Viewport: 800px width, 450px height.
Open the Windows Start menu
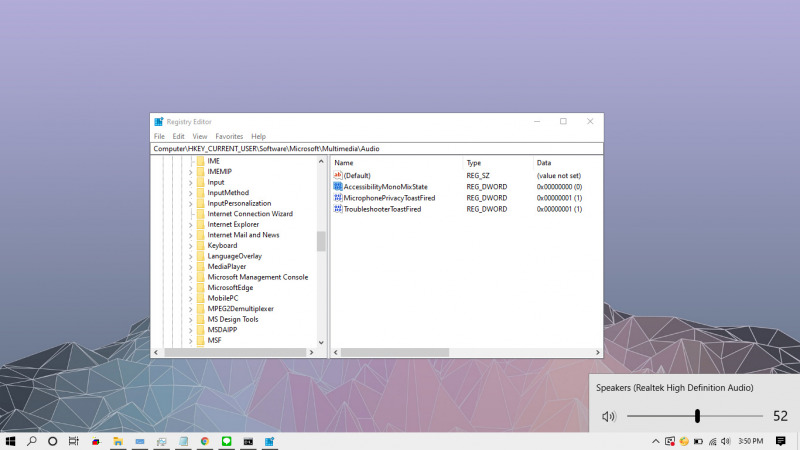[x=10, y=441]
